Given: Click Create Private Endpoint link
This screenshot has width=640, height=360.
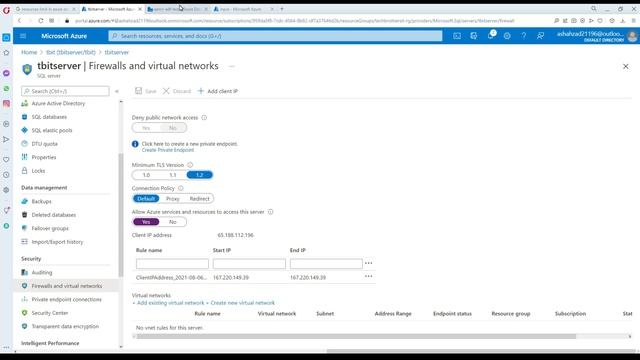Looking at the screenshot, I should [168, 150].
